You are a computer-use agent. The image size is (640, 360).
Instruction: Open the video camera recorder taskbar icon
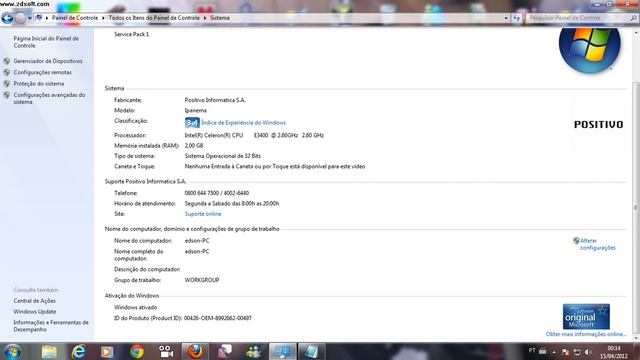click(166, 352)
